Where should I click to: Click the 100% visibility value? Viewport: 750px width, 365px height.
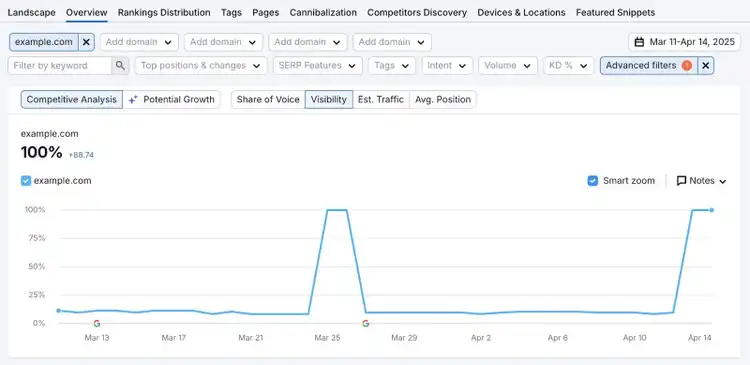[x=42, y=153]
